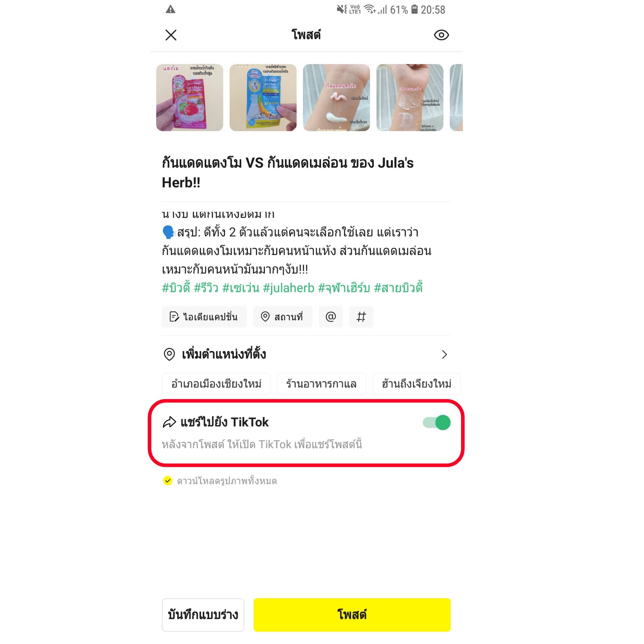This screenshot has height=644, width=644.
Task: Select the watermelon sunscreen packet thumbnail
Action: [x=189, y=97]
